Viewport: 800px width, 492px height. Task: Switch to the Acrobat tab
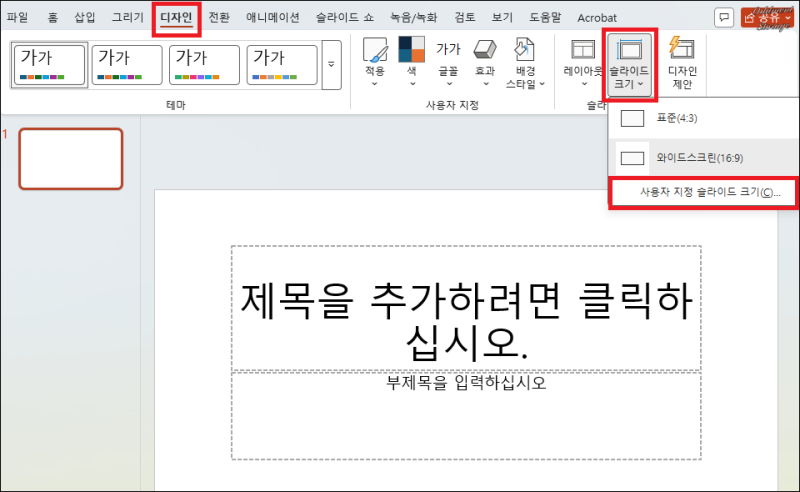pyautogui.click(x=597, y=18)
